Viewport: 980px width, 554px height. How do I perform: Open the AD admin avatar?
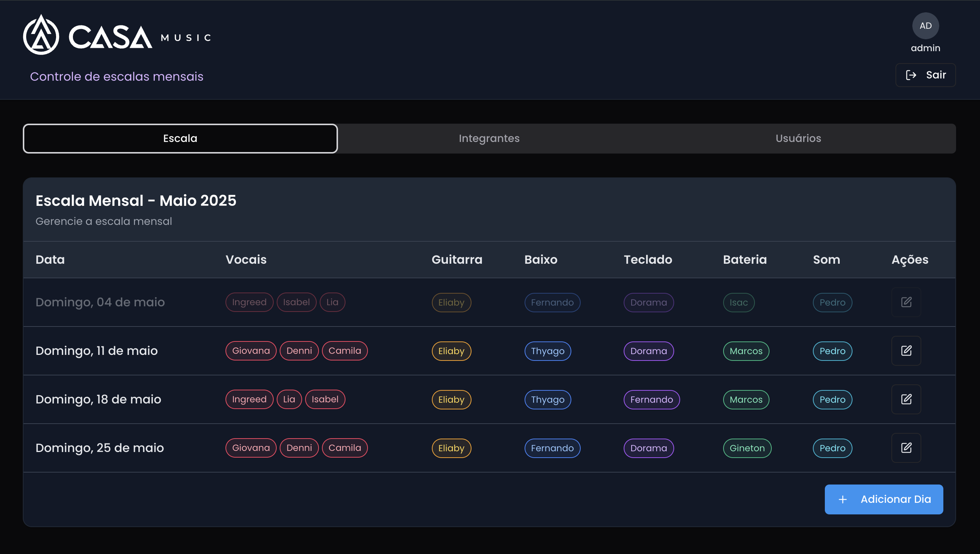point(925,26)
